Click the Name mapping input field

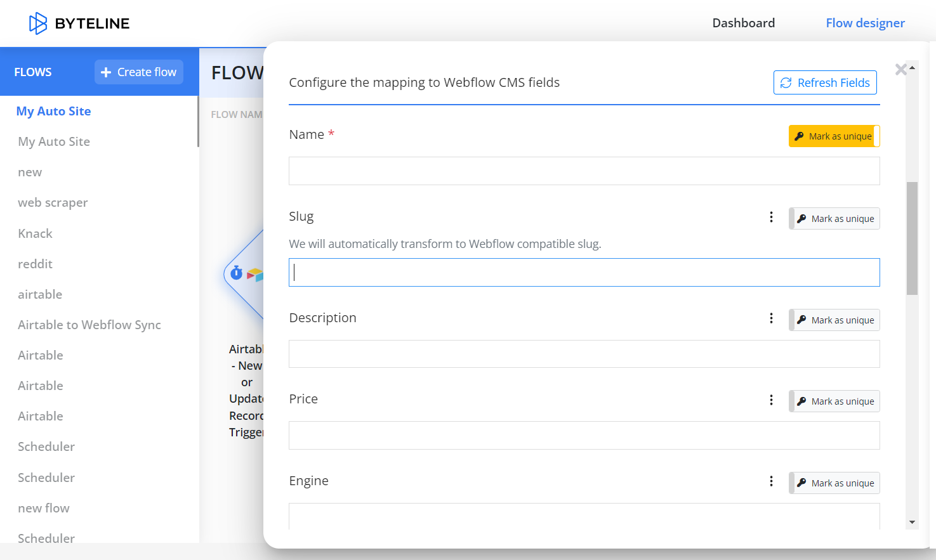(584, 171)
